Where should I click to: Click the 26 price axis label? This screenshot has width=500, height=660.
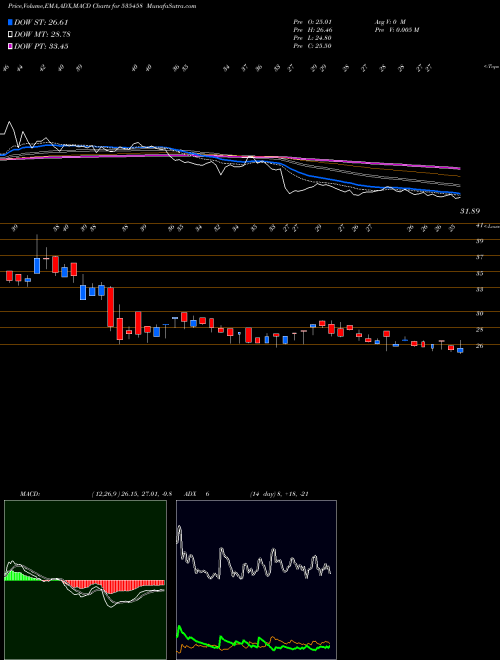coord(479,346)
